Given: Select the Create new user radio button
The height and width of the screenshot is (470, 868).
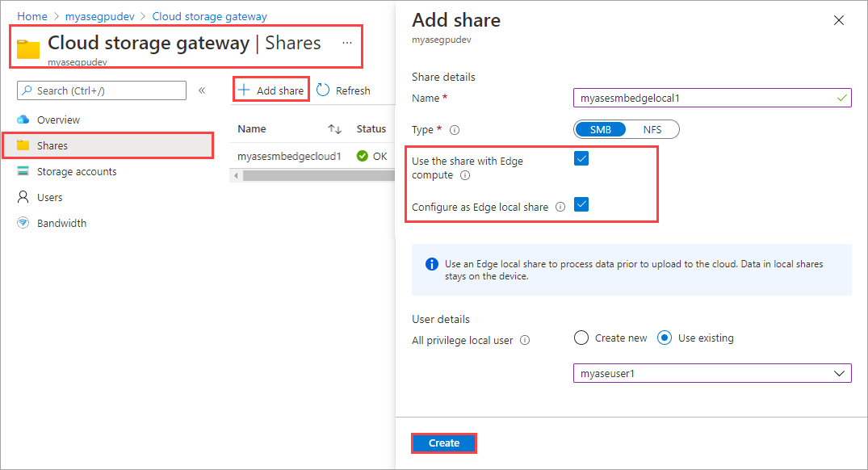Looking at the screenshot, I should 581,338.
